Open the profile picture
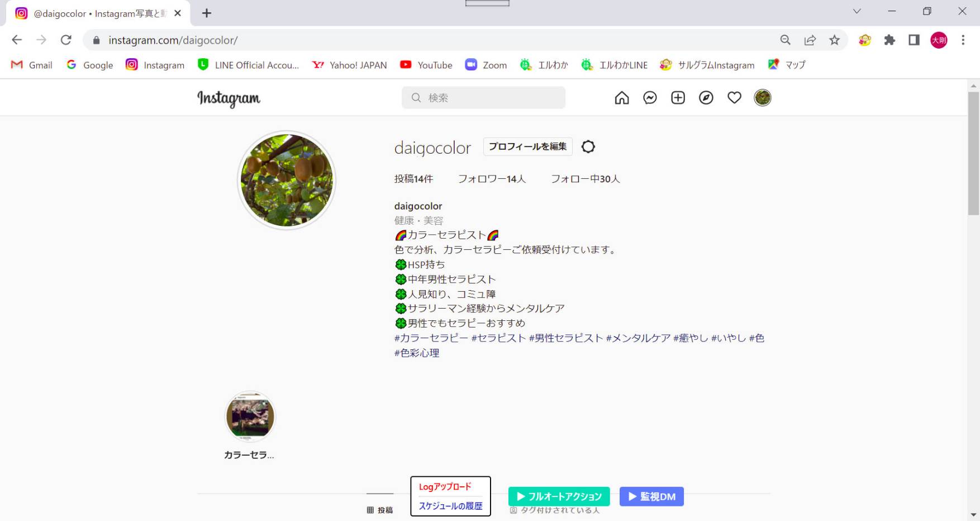 (x=287, y=180)
